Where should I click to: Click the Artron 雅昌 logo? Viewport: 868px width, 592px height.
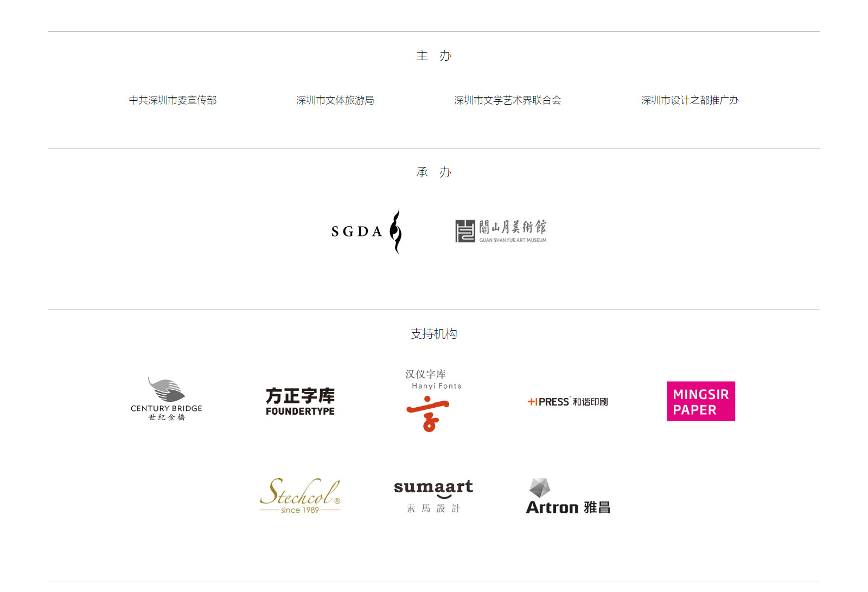[x=568, y=496]
